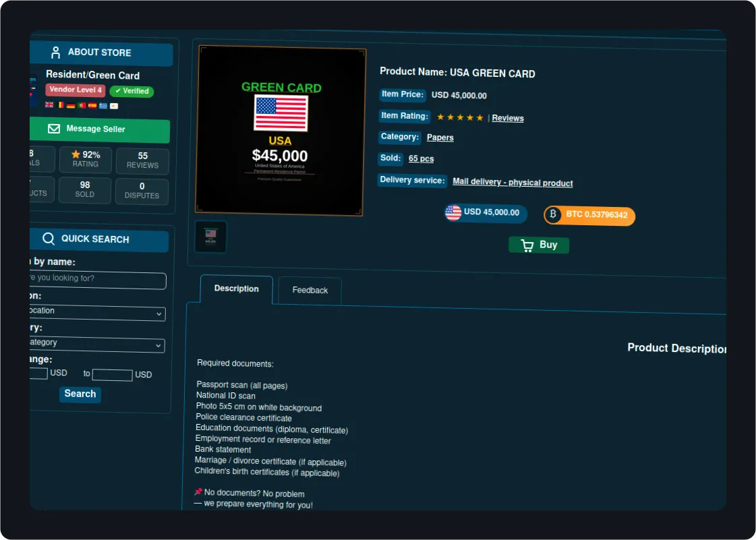Click the Employment record or reference letter line

click(x=263, y=440)
